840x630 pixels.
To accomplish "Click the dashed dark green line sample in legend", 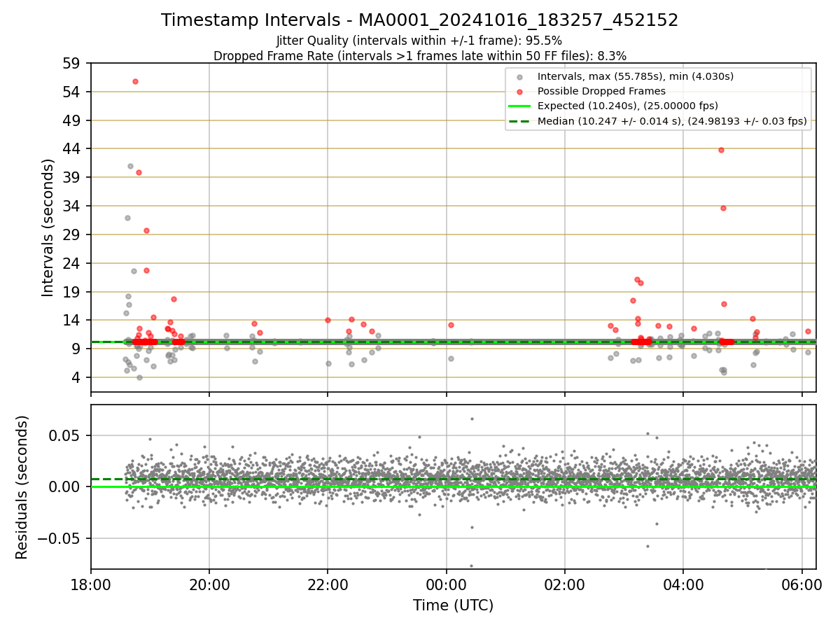I will [519, 121].
